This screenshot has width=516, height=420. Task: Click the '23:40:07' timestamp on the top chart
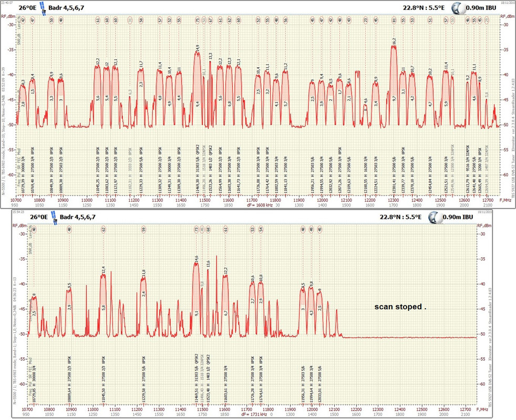pyautogui.click(x=7, y=2)
